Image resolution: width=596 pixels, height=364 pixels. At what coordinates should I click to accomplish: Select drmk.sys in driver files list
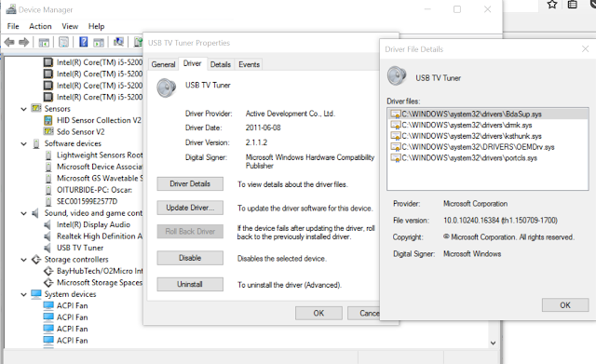click(x=488, y=125)
